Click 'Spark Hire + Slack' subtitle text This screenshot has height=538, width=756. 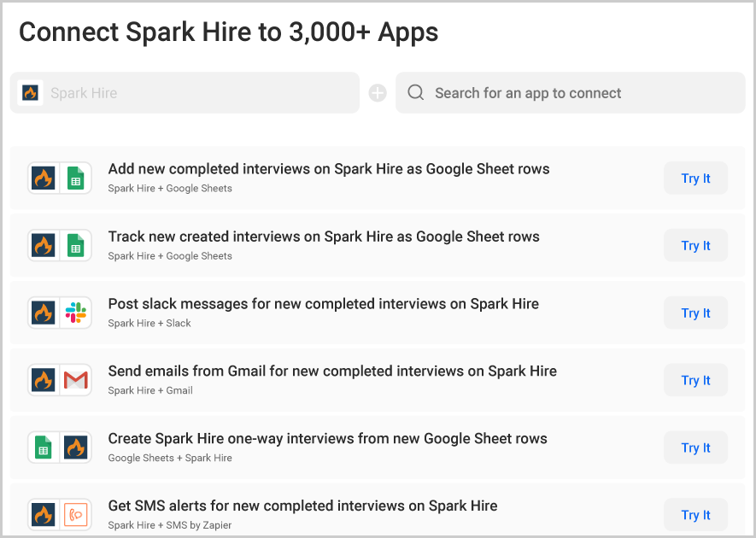tap(149, 323)
